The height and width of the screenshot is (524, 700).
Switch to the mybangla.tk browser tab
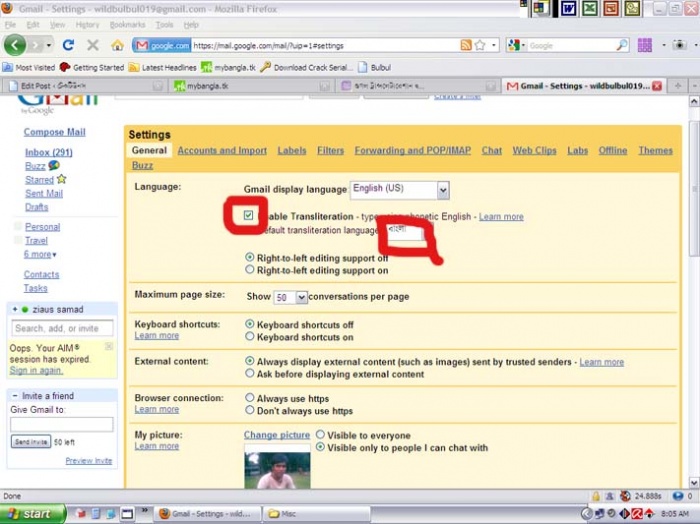pyautogui.click(x=252, y=86)
